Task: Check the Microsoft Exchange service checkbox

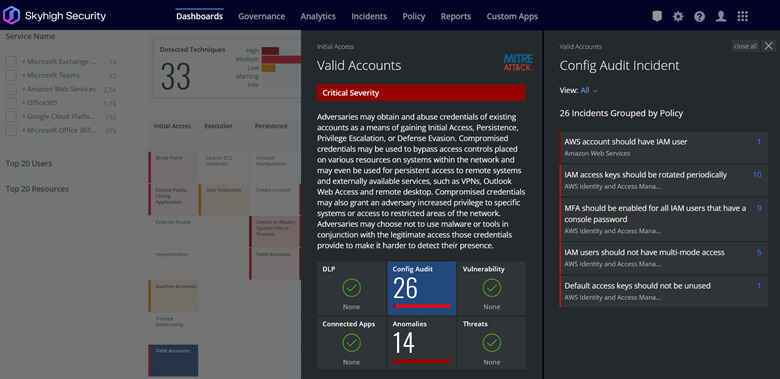Action: [x=11, y=62]
